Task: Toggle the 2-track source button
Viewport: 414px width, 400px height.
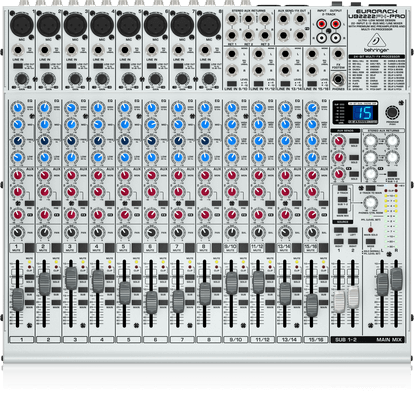Action: 343,188
